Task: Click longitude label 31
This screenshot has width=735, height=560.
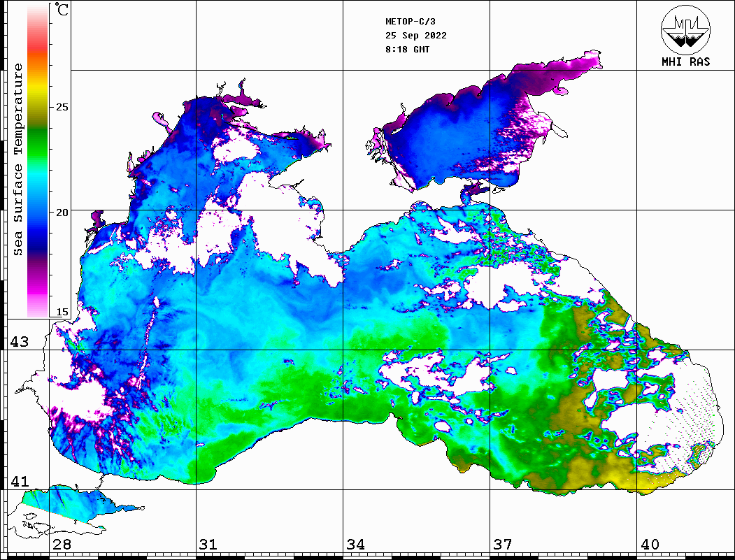Action: click(208, 545)
